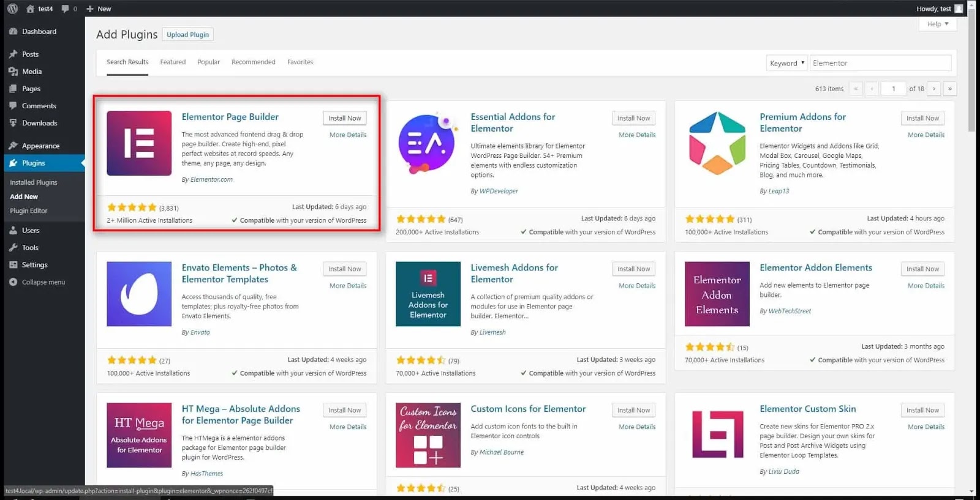Screen dimensions: 980x500
Task: Go to the next results page
Action: click(x=934, y=89)
